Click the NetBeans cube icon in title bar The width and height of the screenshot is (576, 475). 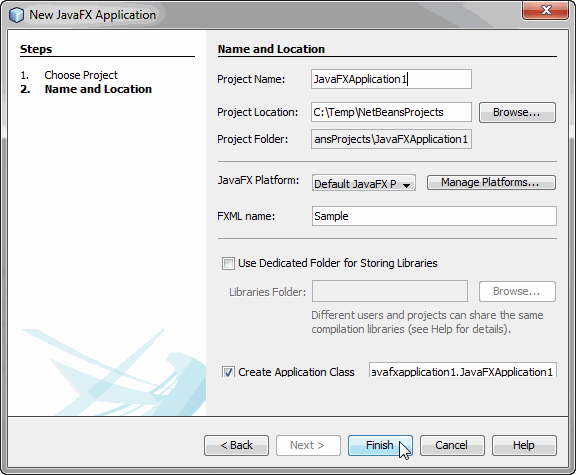17,15
